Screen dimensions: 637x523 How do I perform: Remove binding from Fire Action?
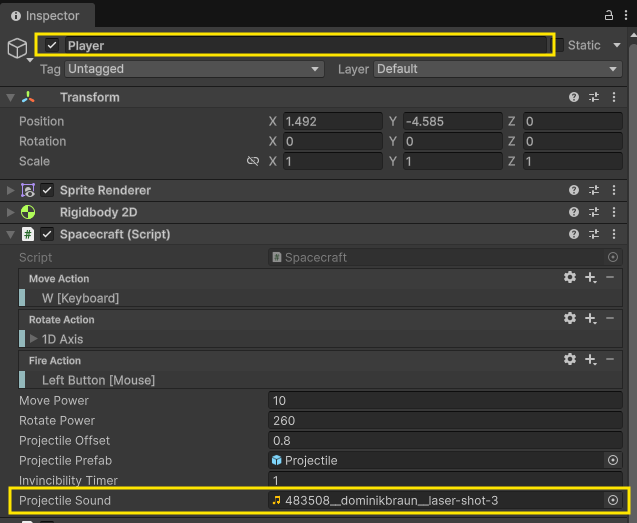coord(610,360)
